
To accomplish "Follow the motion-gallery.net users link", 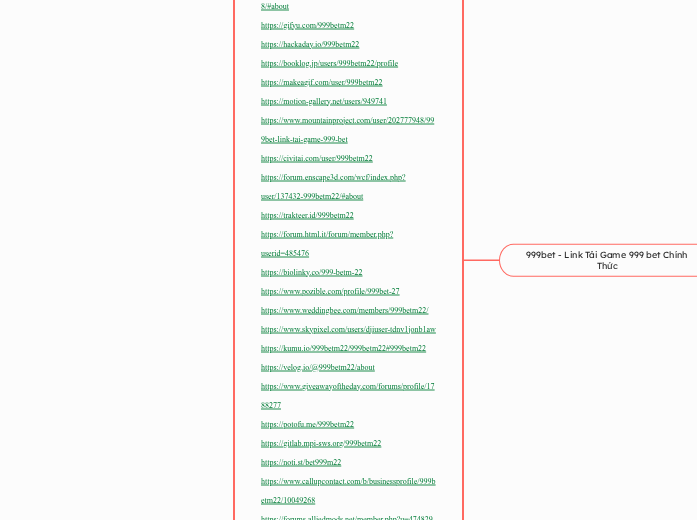I will pyautogui.click(x=324, y=102).
